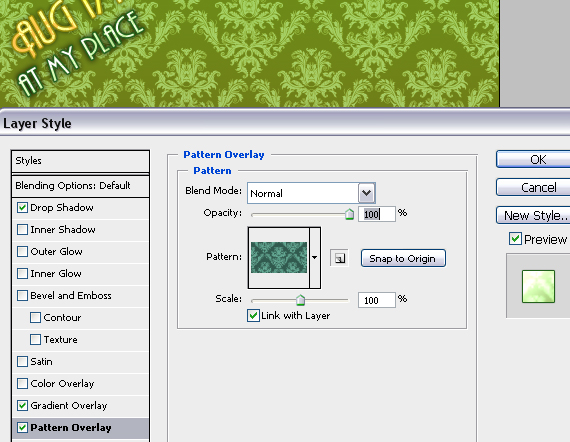Click the OK button
Image resolution: width=570 pixels, height=442 pixels.
point(533,160)
